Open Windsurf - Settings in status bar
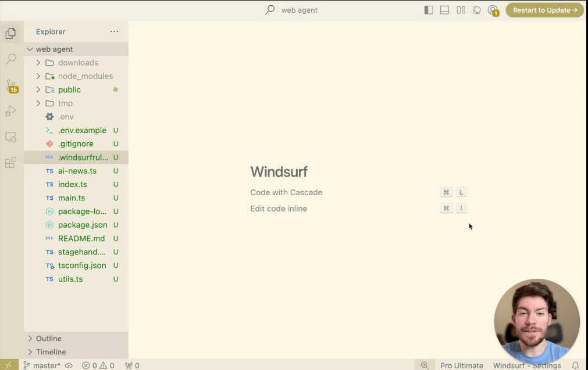Image resolution: width=588 pixels, height=370 pixels. pyautogui.click(x=528, y=365)
